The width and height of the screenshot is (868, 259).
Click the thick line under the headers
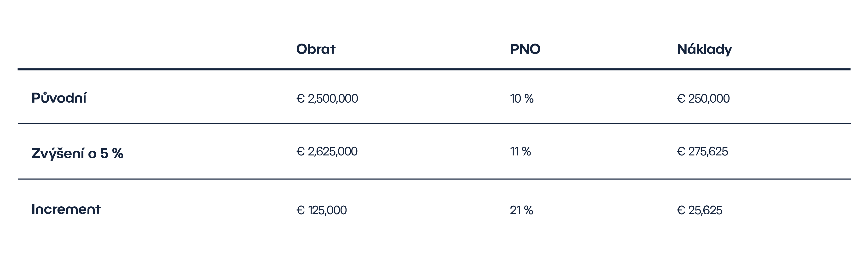click(434, 69)
